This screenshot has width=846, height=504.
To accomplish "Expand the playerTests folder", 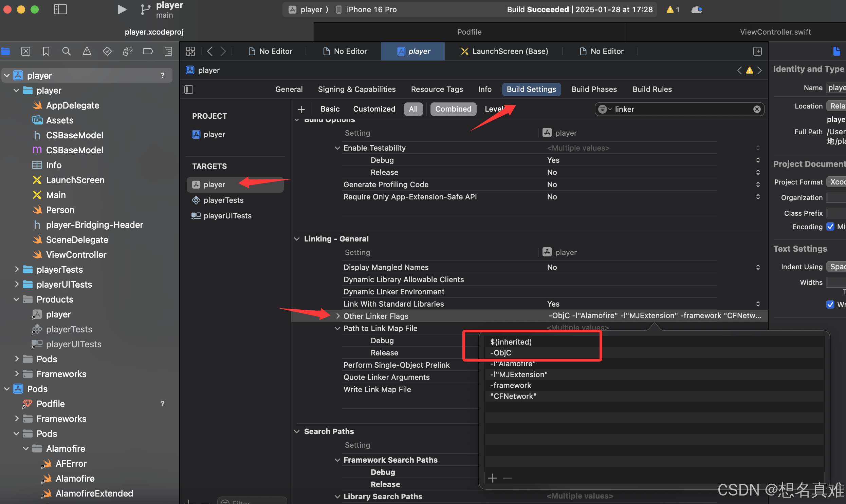I will (x=16, y=269).
